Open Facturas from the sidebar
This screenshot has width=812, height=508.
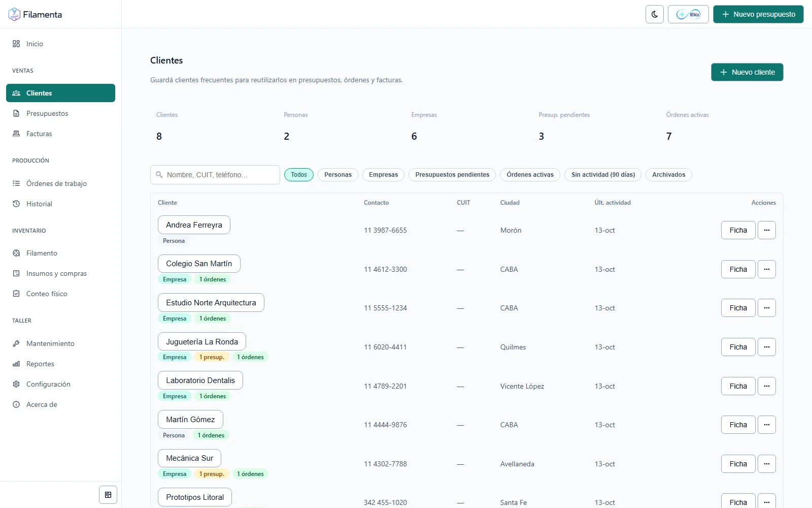(x=60, y=134)
